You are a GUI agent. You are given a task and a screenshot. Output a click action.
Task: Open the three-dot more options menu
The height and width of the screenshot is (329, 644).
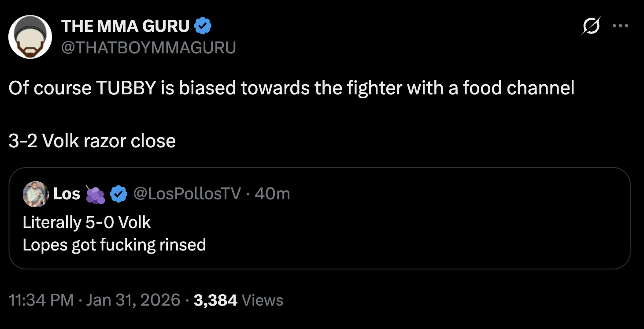(x=620, y=26)
